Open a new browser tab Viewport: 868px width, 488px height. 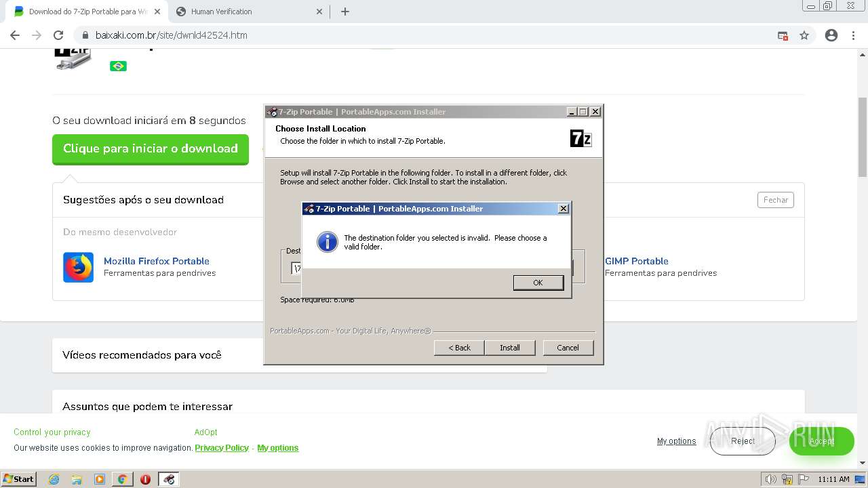coord(345,12)
